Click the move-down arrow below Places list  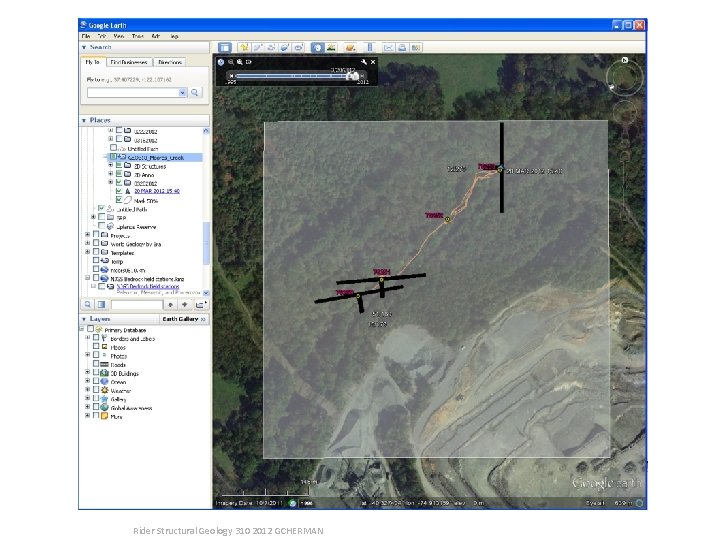point(185,304)
